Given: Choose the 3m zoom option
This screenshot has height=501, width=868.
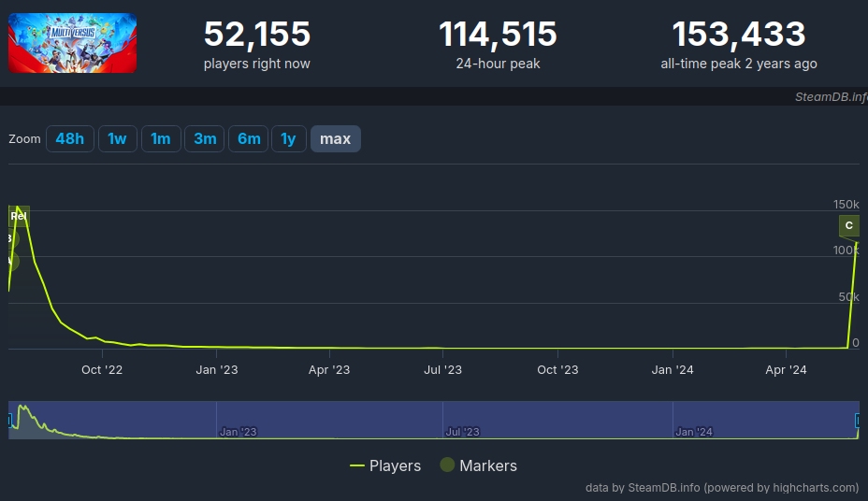Looking at the screenshot, I should (x=205, y=139).
